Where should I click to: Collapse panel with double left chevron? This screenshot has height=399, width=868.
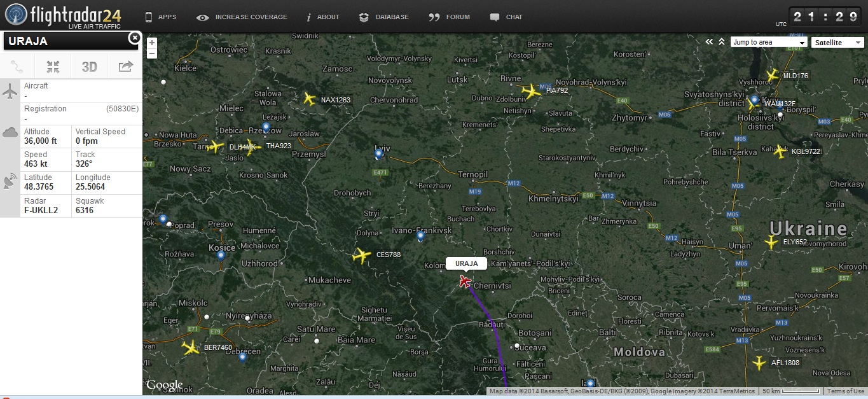point(710,42)
